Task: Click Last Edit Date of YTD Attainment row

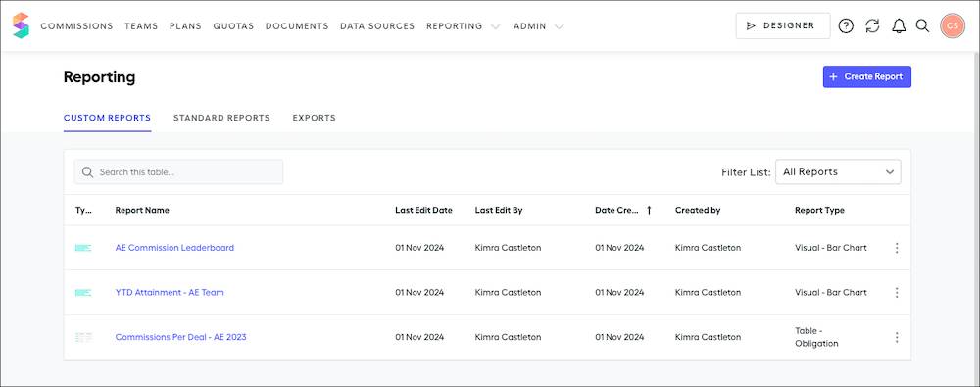Action: [x=419, y=293]
